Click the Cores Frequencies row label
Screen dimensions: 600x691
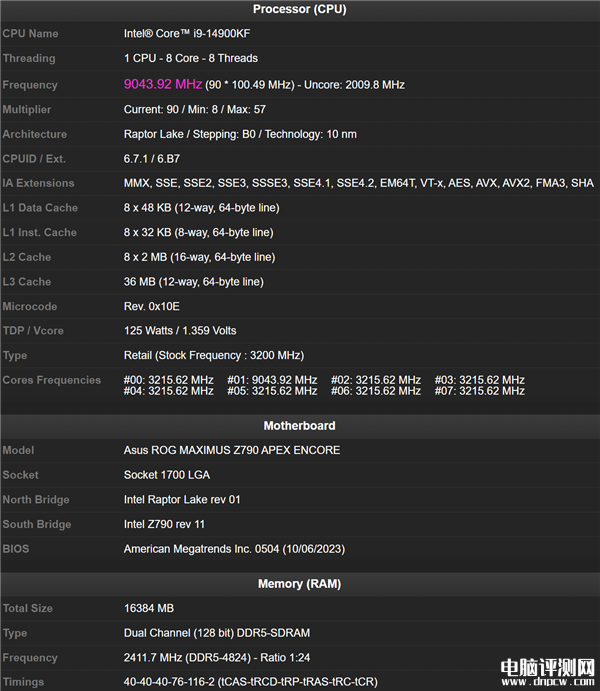tap(52, 380)
